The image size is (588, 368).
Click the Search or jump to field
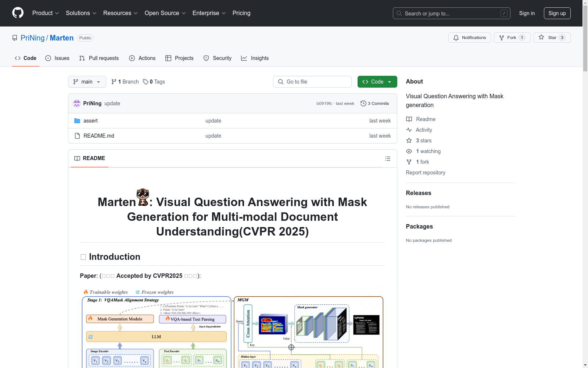pos(452,13)
